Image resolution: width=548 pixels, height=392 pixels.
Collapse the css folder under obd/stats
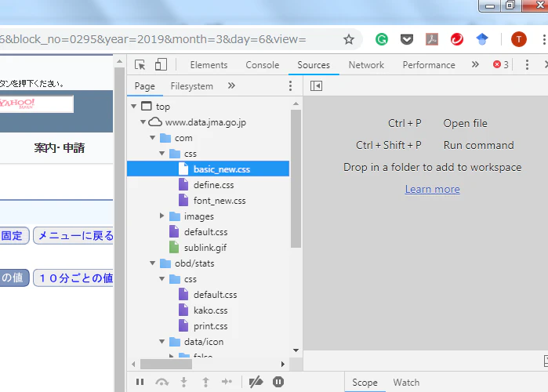[x=161, y=279]
